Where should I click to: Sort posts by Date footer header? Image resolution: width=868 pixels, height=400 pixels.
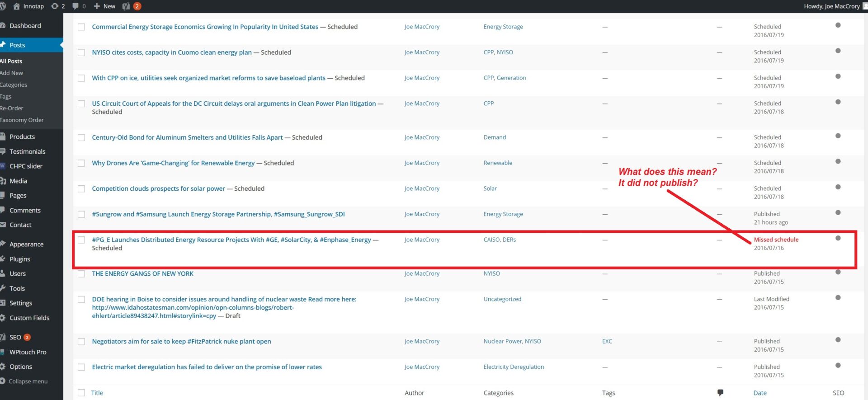coord(759,393)
